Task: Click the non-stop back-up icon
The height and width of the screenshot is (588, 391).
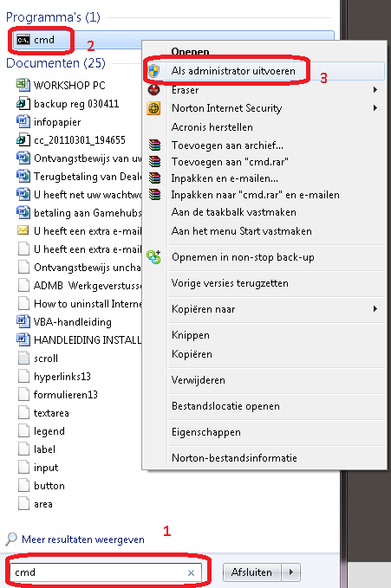Action: (153, 257)
